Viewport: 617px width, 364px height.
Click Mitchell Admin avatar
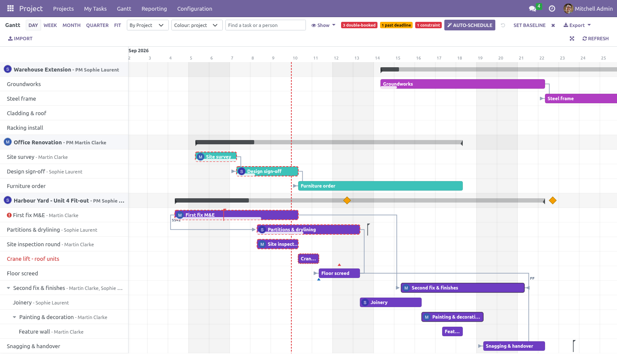tap(568, 9)
